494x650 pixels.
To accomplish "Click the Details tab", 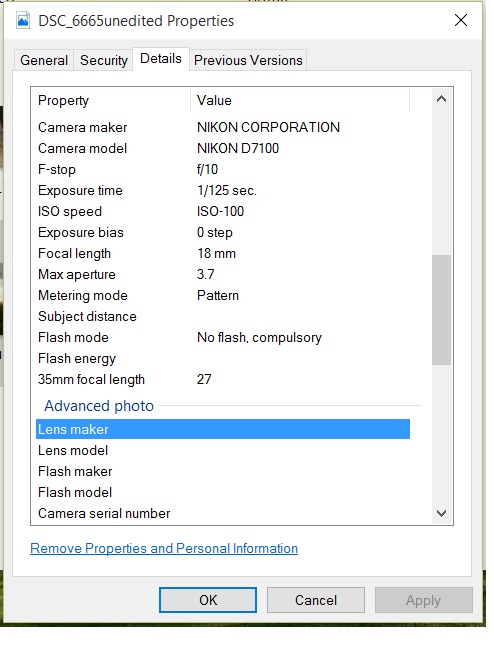I will pos(161,58).
